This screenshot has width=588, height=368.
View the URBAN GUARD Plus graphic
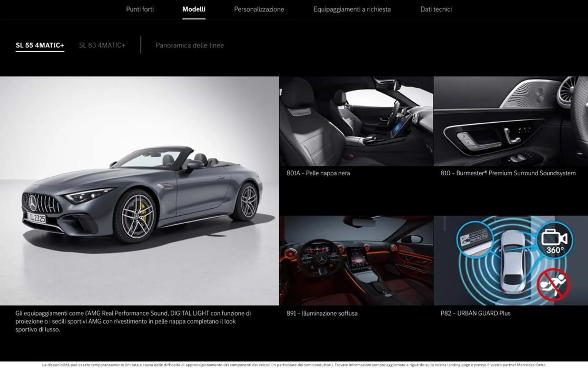[x=511, y=260]
